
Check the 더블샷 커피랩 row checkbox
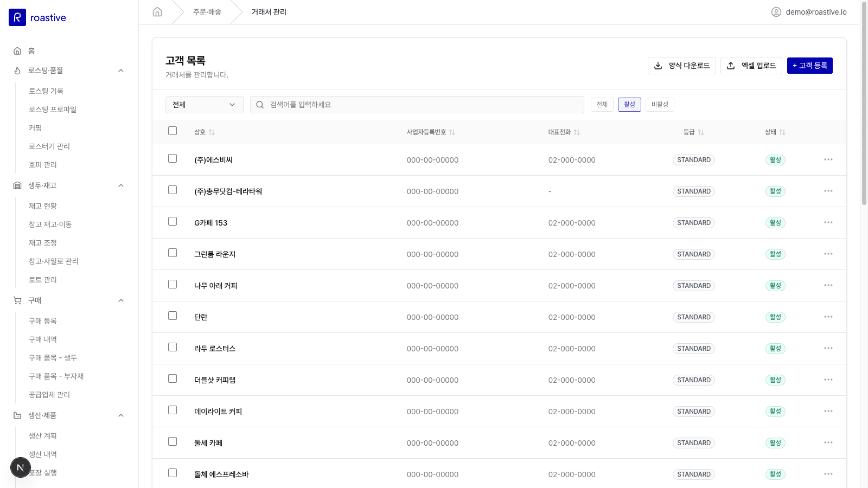pos(173,378)
